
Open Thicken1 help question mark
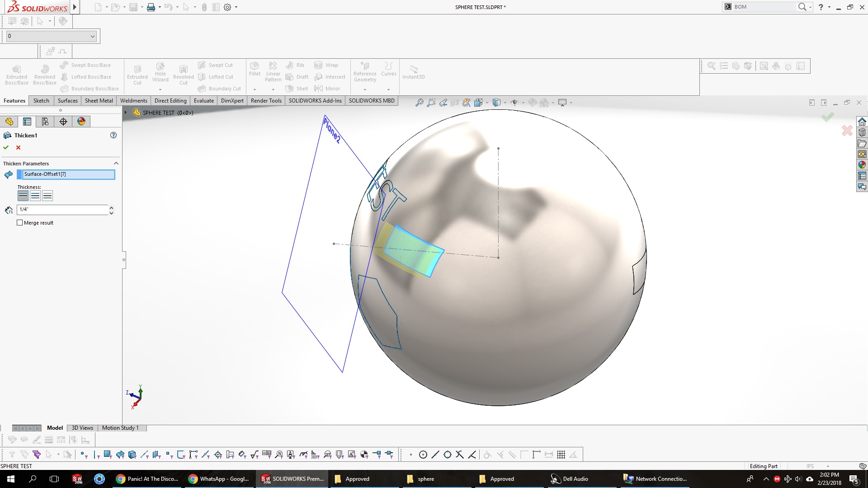(x=113, y=135)
